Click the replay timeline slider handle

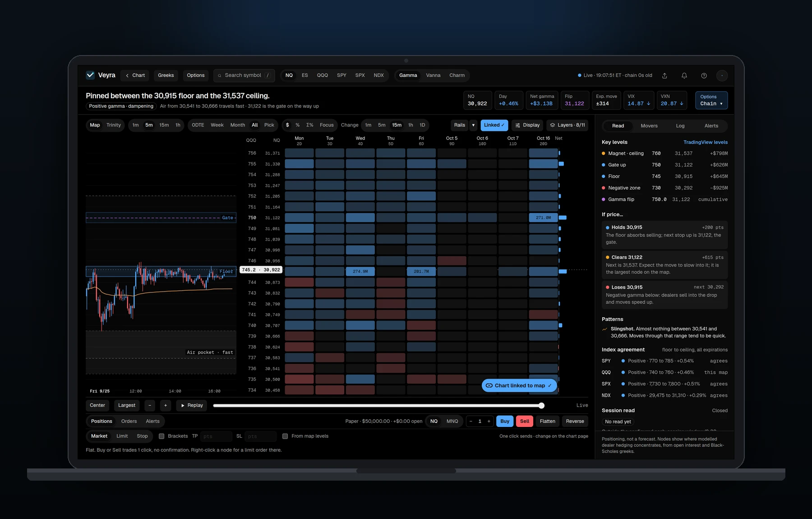541,405
